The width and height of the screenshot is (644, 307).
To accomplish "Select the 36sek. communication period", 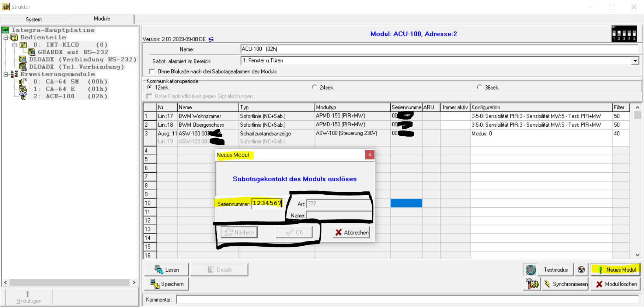I will pyautogui.click(x=479, y=87).
